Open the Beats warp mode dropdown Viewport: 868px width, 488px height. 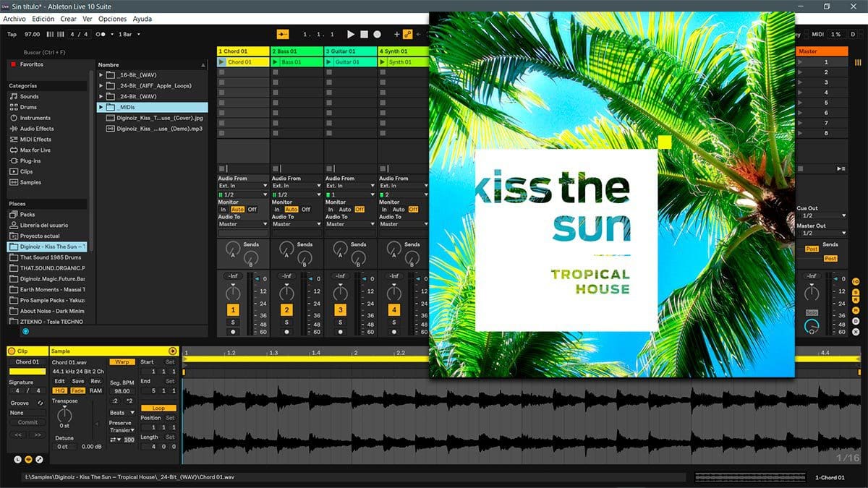tap(122, 413)
